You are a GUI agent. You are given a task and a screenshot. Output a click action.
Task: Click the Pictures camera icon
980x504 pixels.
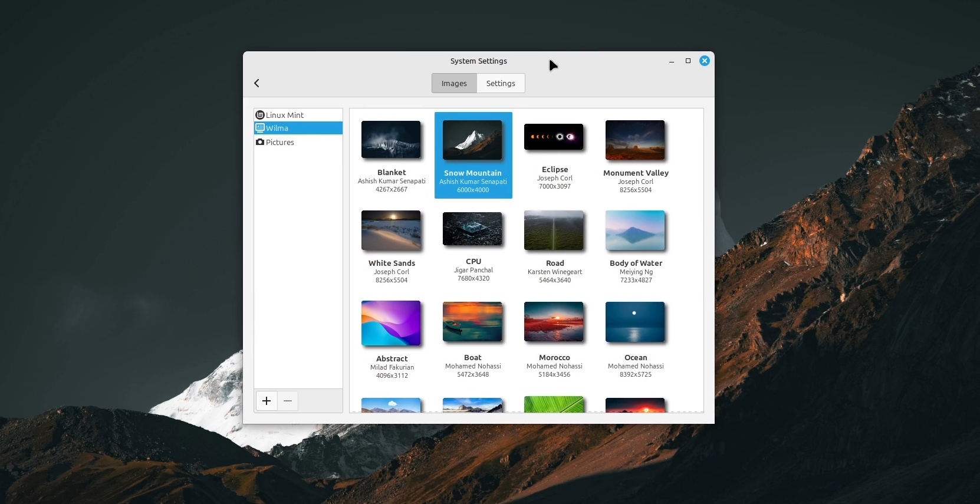click(x=260, y=142)
